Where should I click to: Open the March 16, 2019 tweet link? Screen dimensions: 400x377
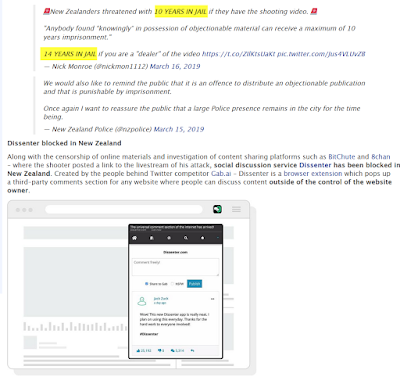point(175,66)
